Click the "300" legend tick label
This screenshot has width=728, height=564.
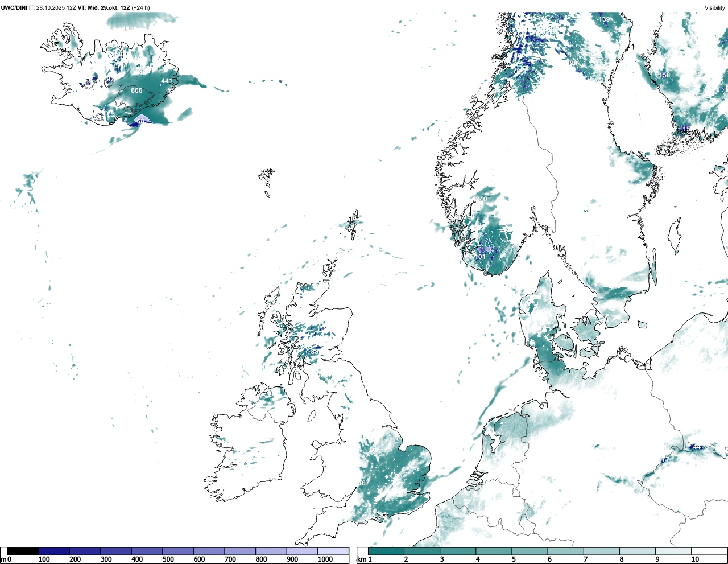pos(106,559)
